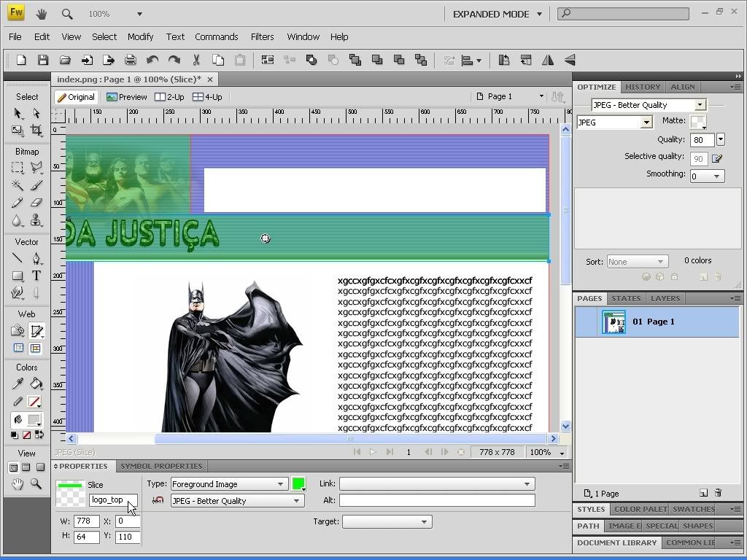Open the slice overlay color swatch
This screenshot has width=747, height=560.
[x=298, y=484]
